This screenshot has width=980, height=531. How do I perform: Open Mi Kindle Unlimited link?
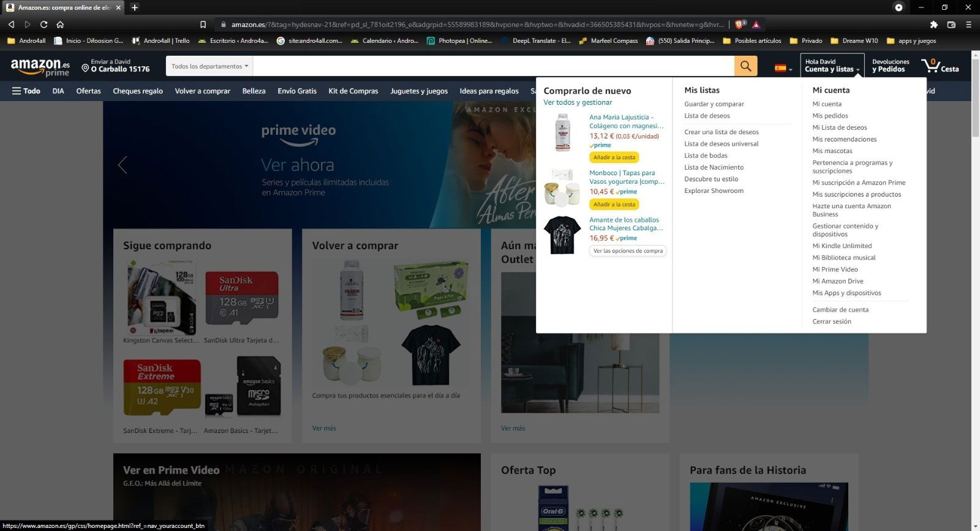(x=842, y=246)
